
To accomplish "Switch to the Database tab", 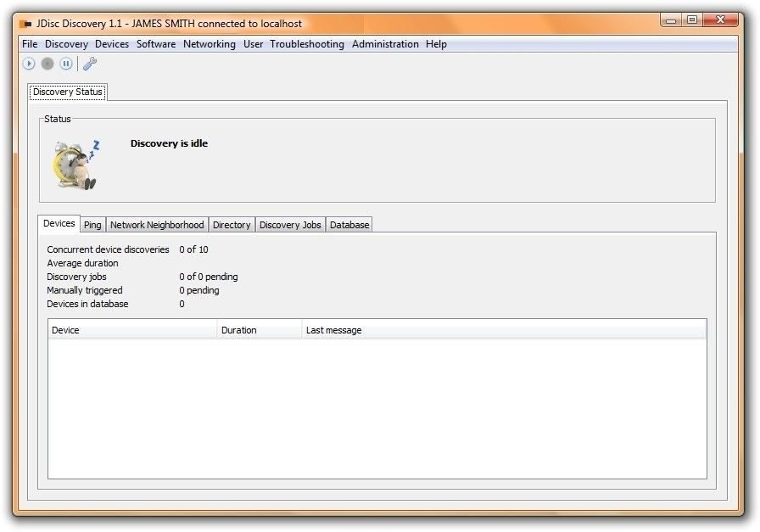I will point(349,224).
